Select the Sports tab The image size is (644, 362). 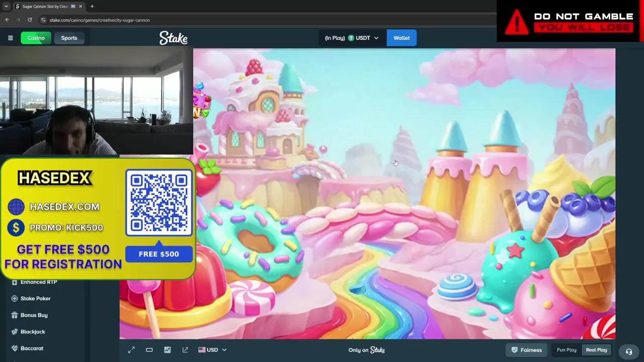coord(69,38)
